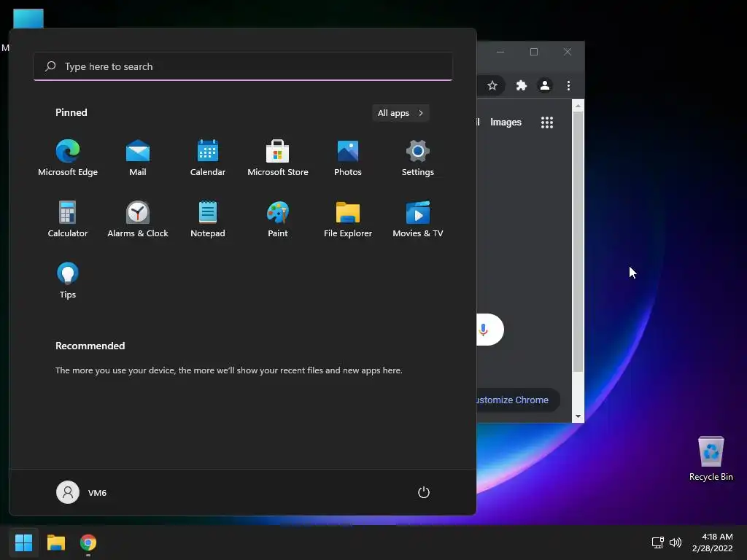747x560 pixels.
Task: Open the network icon in system tray
Action: click(x=658, y=542)
